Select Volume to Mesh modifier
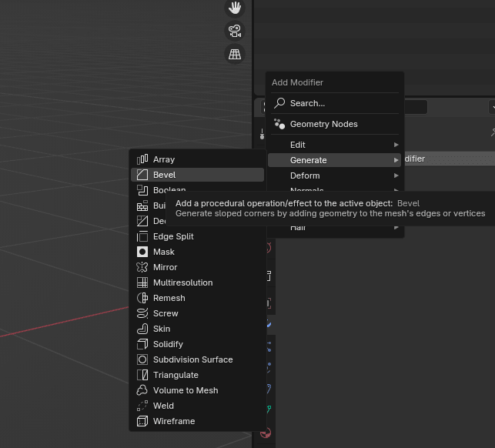Screen dimensions: 495x448 pos(186,390)
